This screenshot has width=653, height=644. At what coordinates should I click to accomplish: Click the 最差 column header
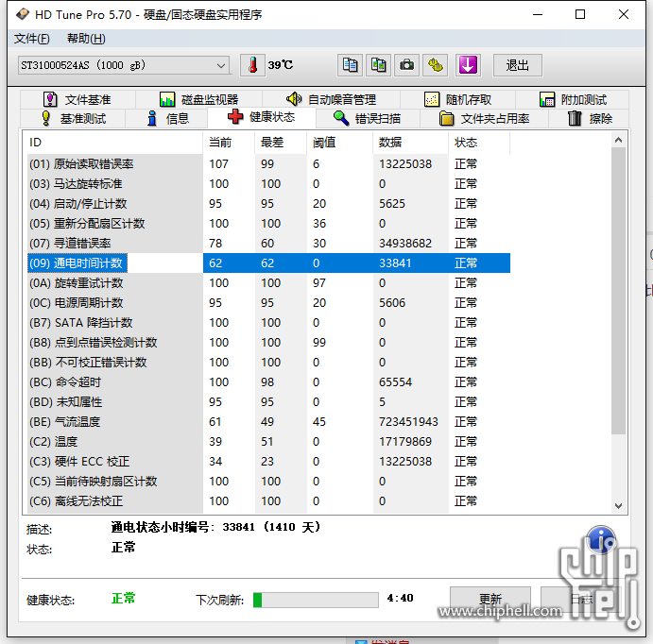coord(281,143)
